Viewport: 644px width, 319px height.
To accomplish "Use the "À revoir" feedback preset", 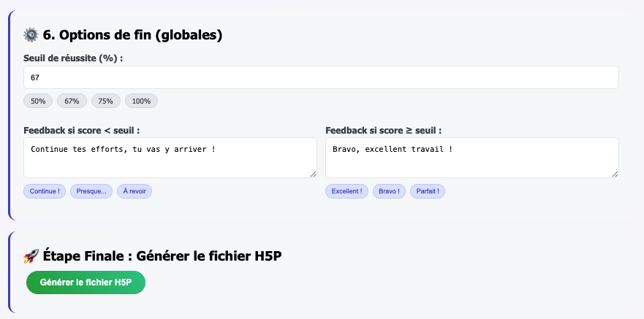I will point(135,191).
